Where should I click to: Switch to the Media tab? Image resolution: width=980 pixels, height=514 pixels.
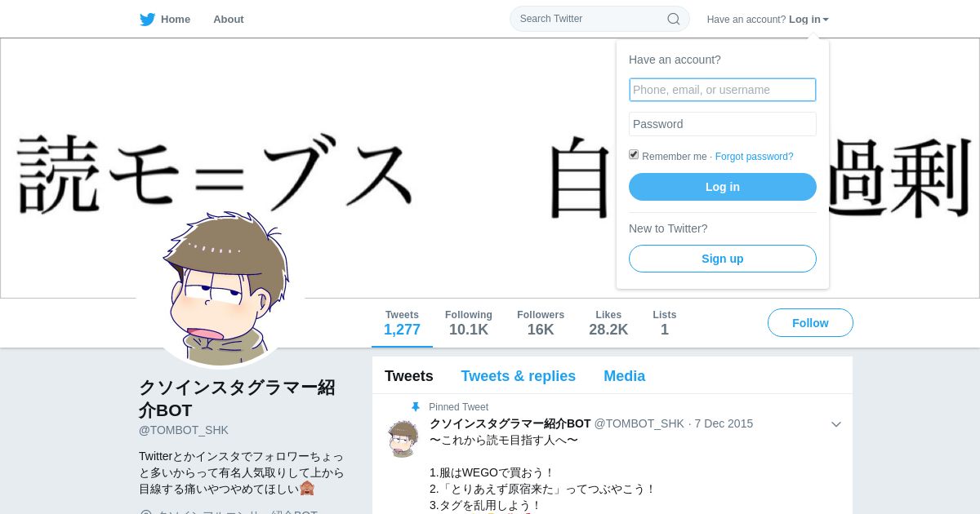coord(625,376)
